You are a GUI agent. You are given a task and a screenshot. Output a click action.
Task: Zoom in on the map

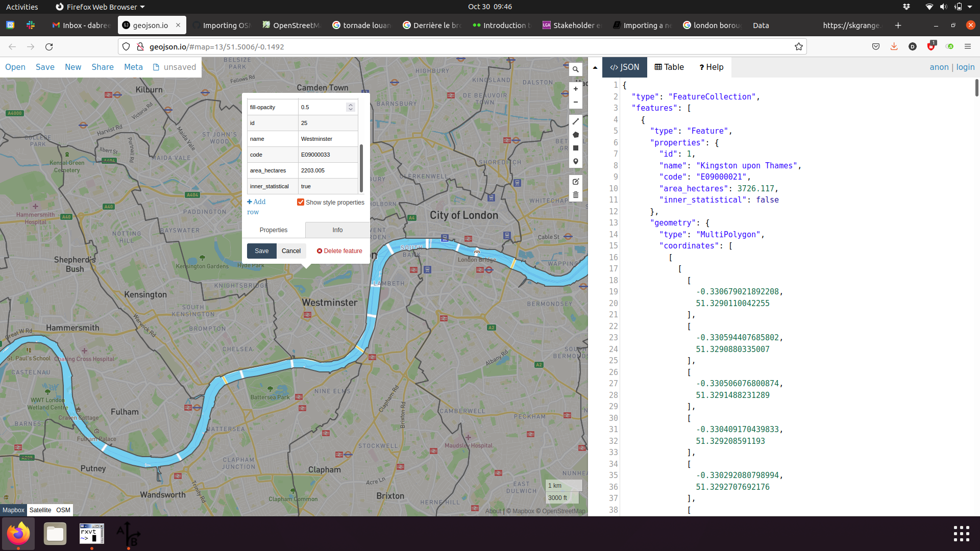point(576,89)
